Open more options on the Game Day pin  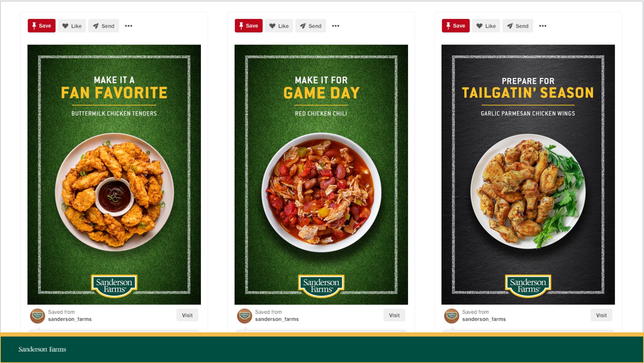tap(336, 26)
